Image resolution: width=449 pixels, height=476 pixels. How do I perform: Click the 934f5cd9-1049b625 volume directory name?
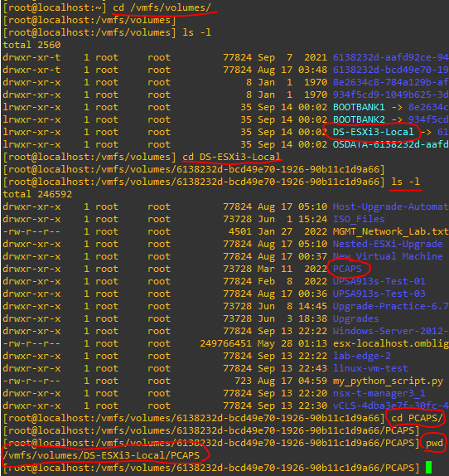pos(390,95)
